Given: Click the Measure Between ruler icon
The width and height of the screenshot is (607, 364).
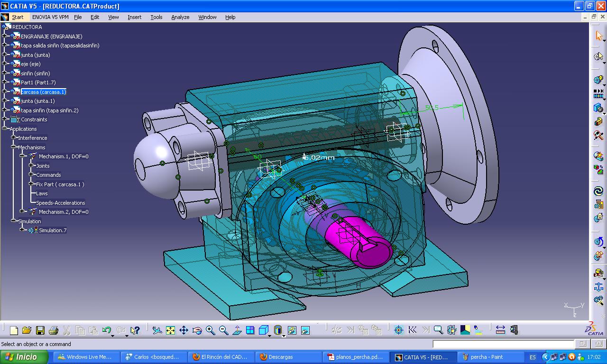Looking at the screenshot, I should click(500, 330).
